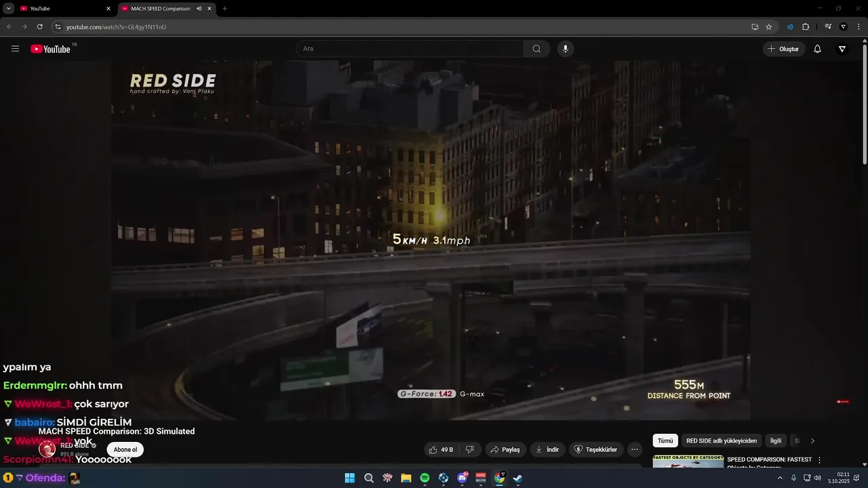
Task: Click the search magnifier button
Action: point(536,49)
